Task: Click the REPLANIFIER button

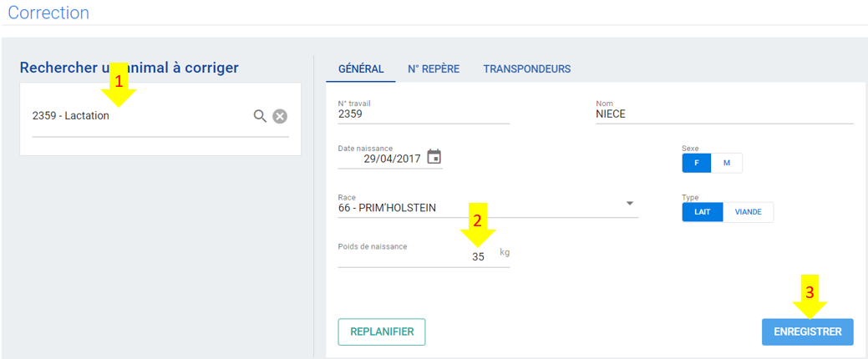Action: pos(382,332)
